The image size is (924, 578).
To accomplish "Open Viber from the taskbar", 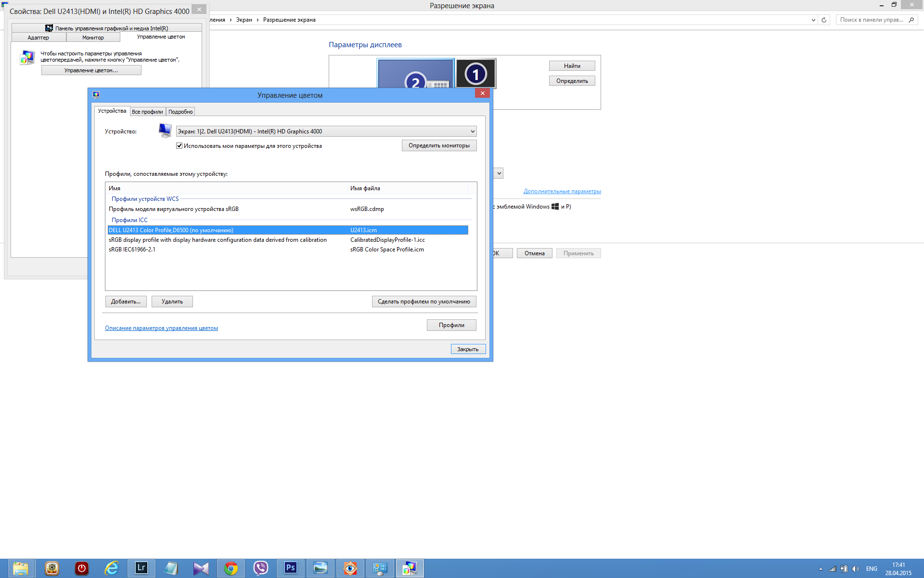I will 260,568.
